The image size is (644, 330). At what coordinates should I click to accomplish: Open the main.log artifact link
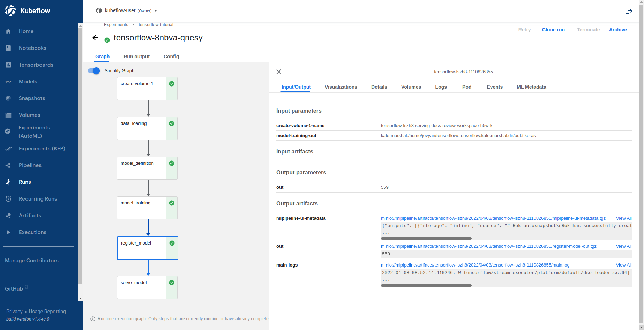pyautogui.click(x=475, y=265)
